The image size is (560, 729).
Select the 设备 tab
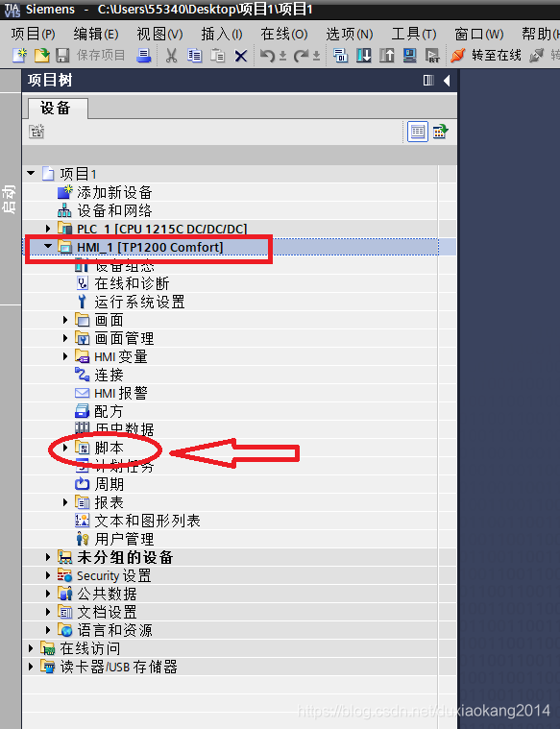pos(56,109)
